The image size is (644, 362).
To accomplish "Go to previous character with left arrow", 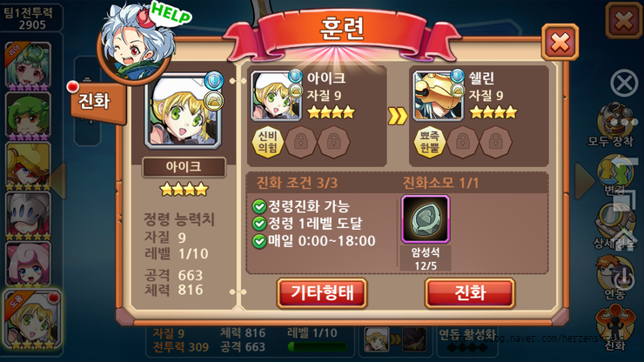I will (58, 181).
